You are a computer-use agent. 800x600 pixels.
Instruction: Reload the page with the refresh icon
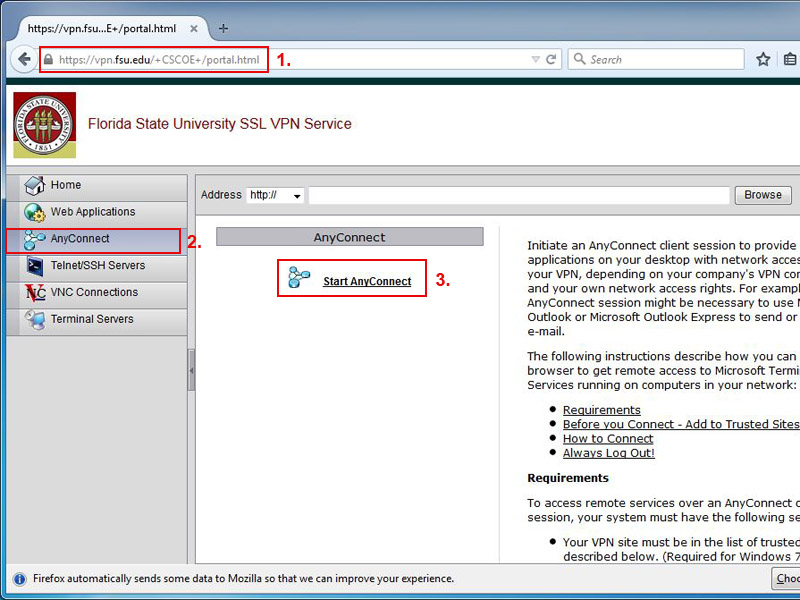click(551, 60)
